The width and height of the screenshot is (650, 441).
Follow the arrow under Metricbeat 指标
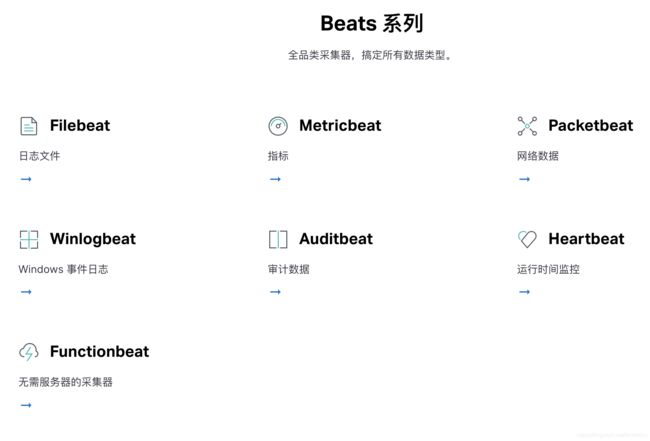coord(275,179)
